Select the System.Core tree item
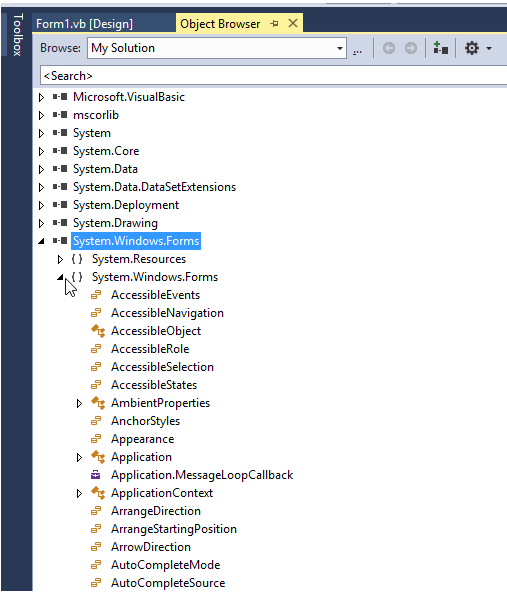The width and height of the screenshot is (507, 593). point(106,151)
